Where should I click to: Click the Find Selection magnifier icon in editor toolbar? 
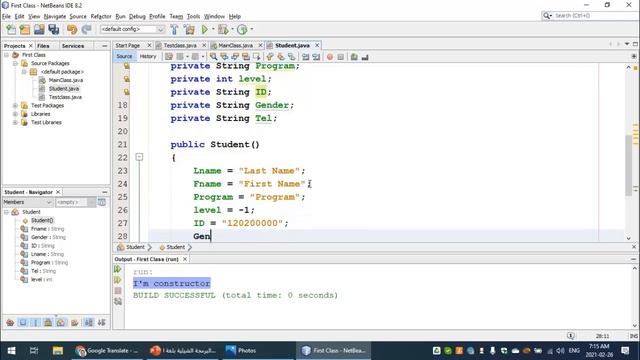click(x=213, y=57)
